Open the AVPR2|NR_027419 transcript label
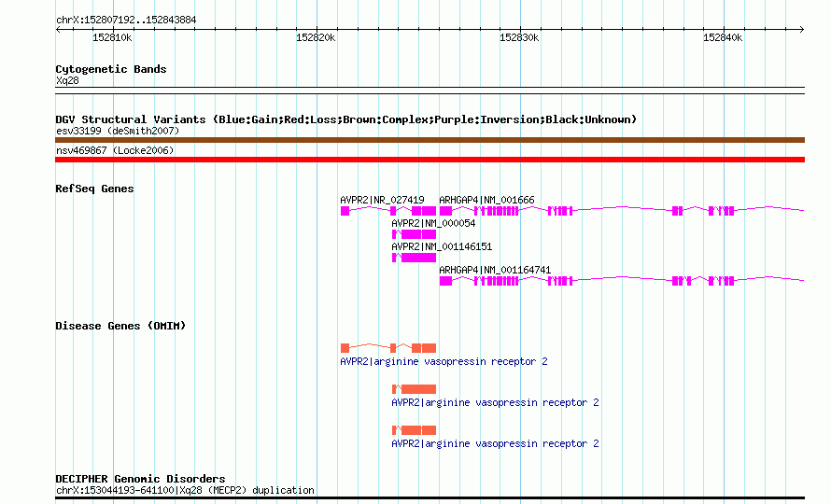831x504 pixels. click(x=382, y=200)
